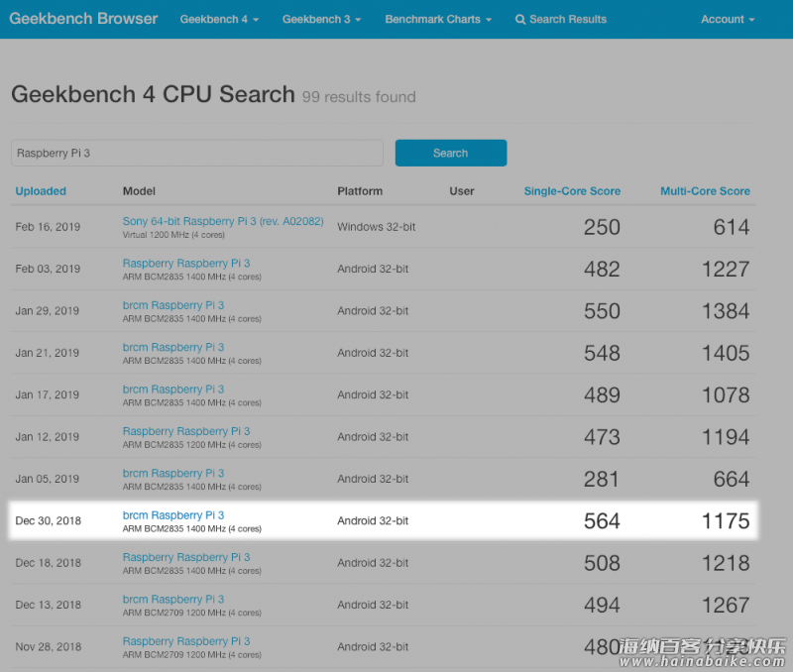Image resolution: width=793 pixels, height=672 pixels.
Task: Open highlighted brcm Raspberry Pi 3 from Dec 30, 2018
Action: (173, 514)
